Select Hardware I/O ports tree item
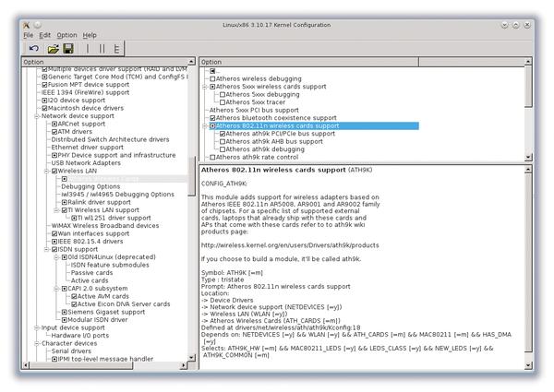554x392 pixels. click(x=79, y=336)
